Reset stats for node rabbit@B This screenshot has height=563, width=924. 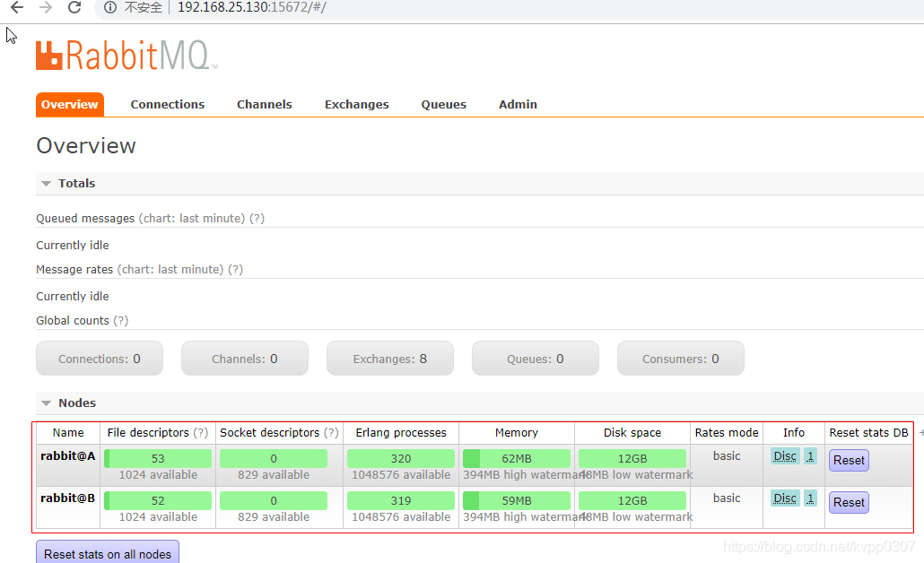(849, 502)
